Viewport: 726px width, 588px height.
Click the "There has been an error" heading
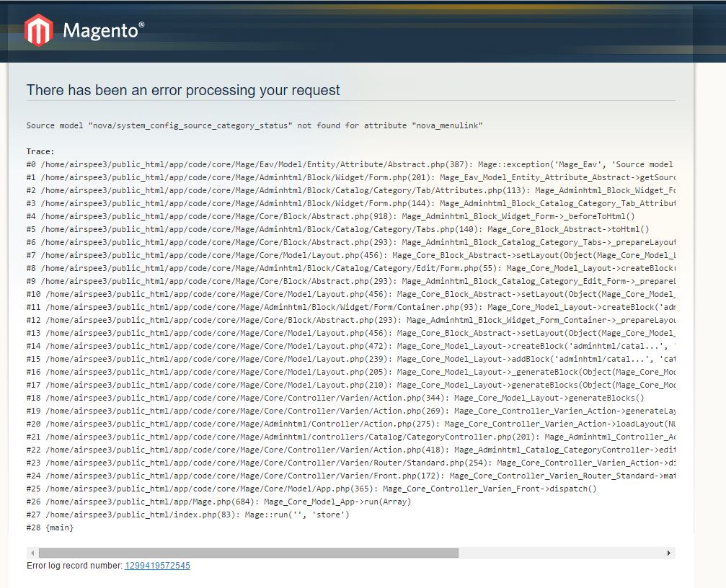(183, 90)
